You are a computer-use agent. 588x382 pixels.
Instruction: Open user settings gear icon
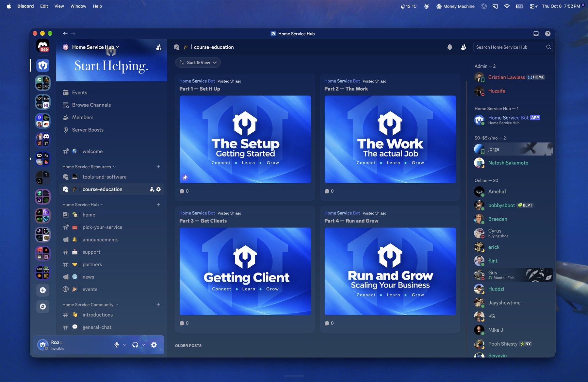point(154,345)
